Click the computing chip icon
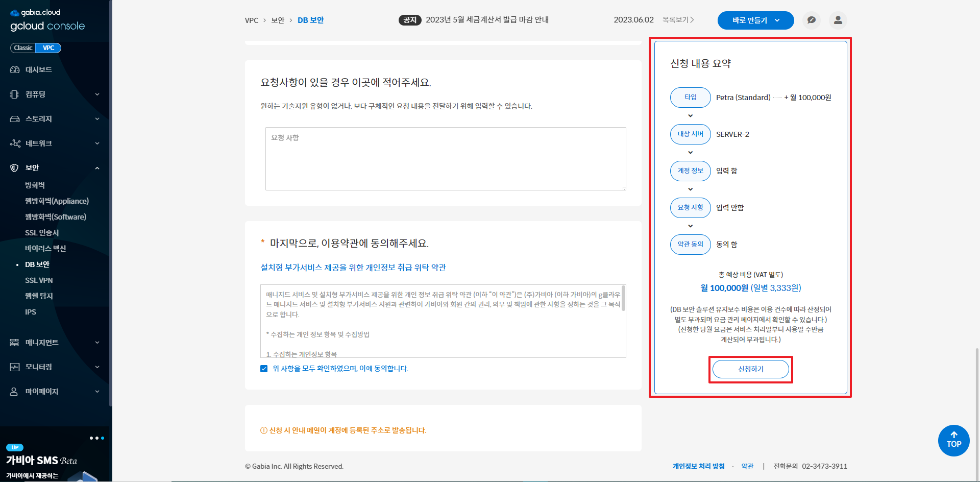 pos(15,94)
